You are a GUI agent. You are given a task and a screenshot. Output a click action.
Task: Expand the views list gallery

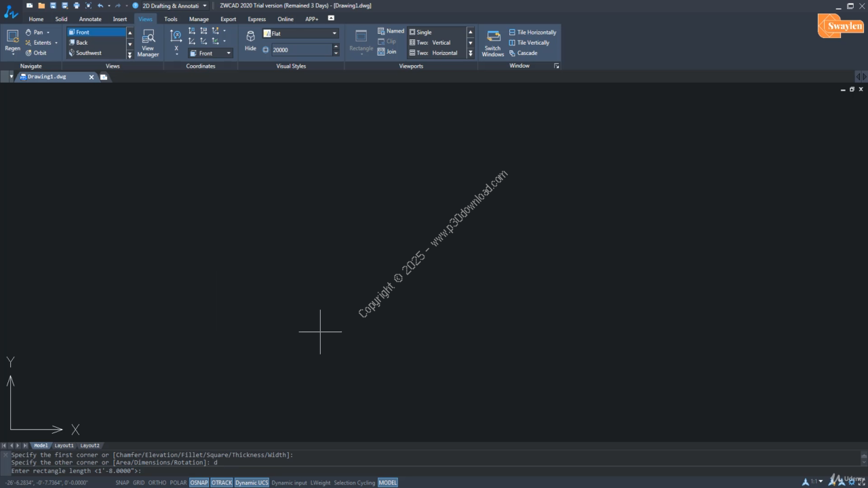[130, 55]
